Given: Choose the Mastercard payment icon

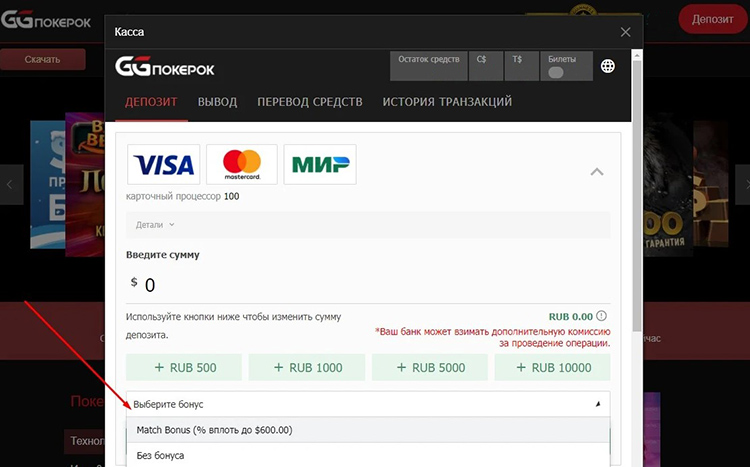Looking at the screenshot, I should [241, 164].
